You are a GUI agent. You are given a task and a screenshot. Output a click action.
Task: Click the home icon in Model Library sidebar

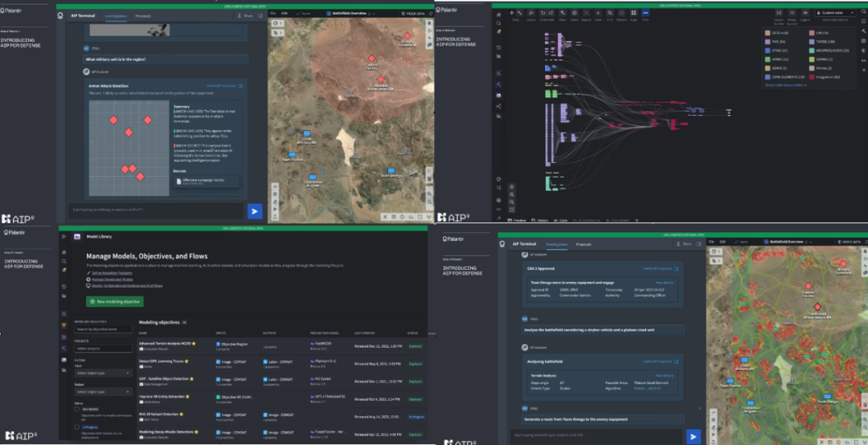(x=63, y=252)
